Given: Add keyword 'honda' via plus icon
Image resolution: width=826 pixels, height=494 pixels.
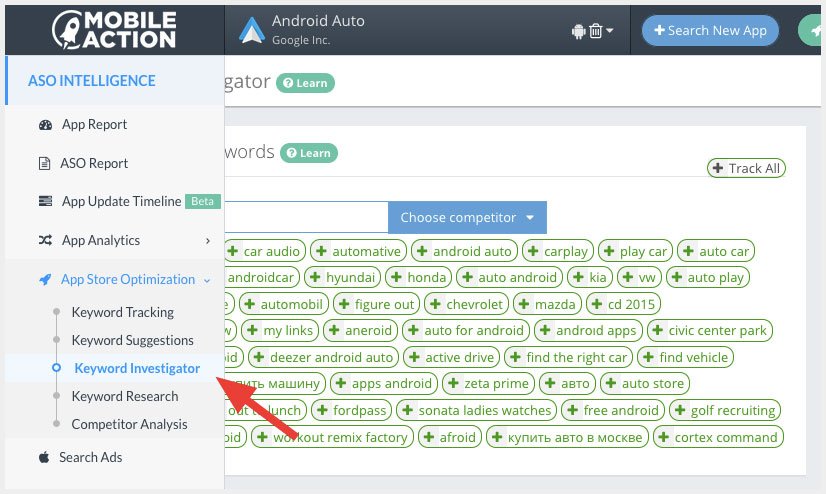Looking at the screenshot, I should click(x=396, y=277).
